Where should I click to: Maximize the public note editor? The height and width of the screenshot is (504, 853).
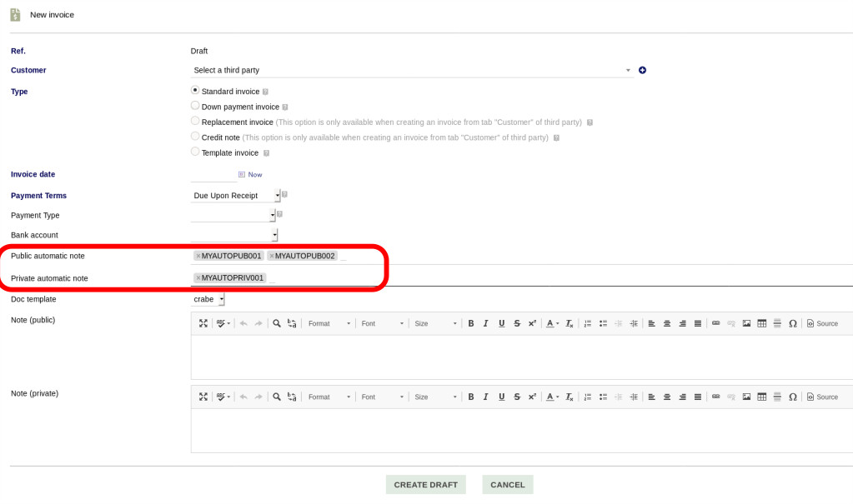(203, 323)
